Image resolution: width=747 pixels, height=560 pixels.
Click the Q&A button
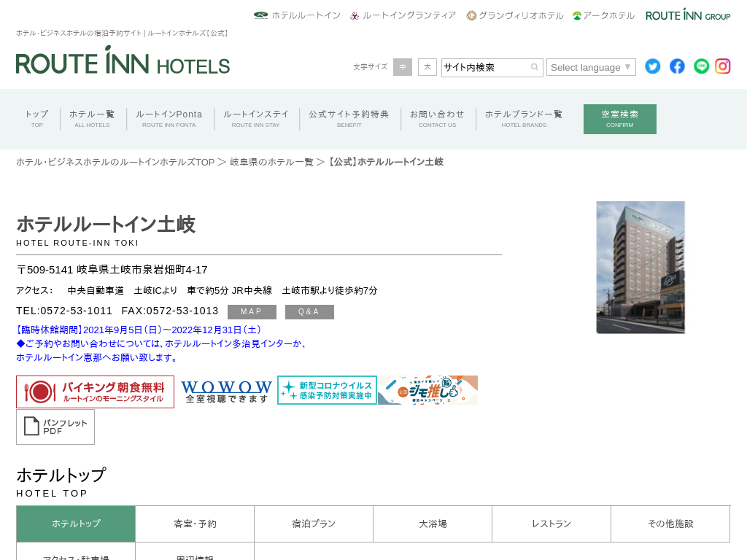click(x=309, y=312)
